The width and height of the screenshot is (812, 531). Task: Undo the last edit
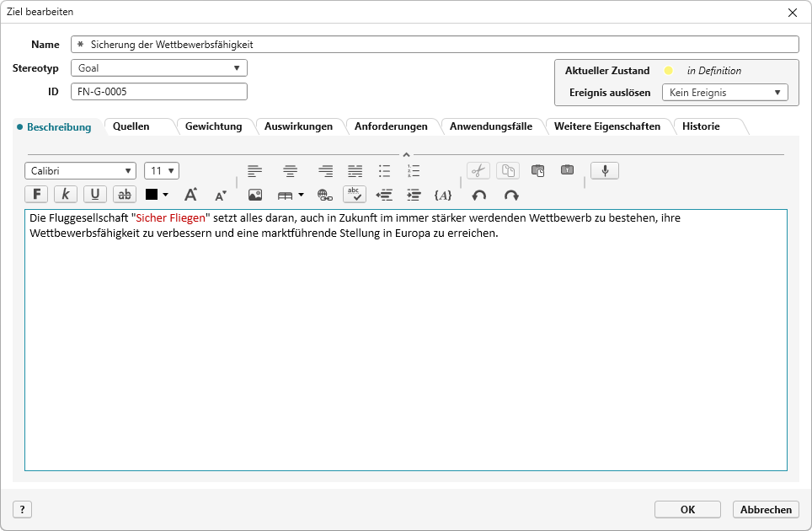tap(478, 195)
